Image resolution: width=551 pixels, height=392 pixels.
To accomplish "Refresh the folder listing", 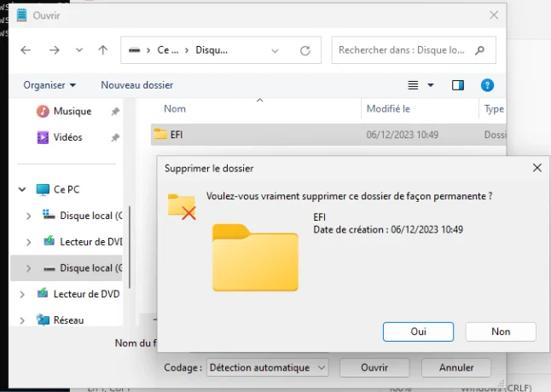I will coord(305,50).
